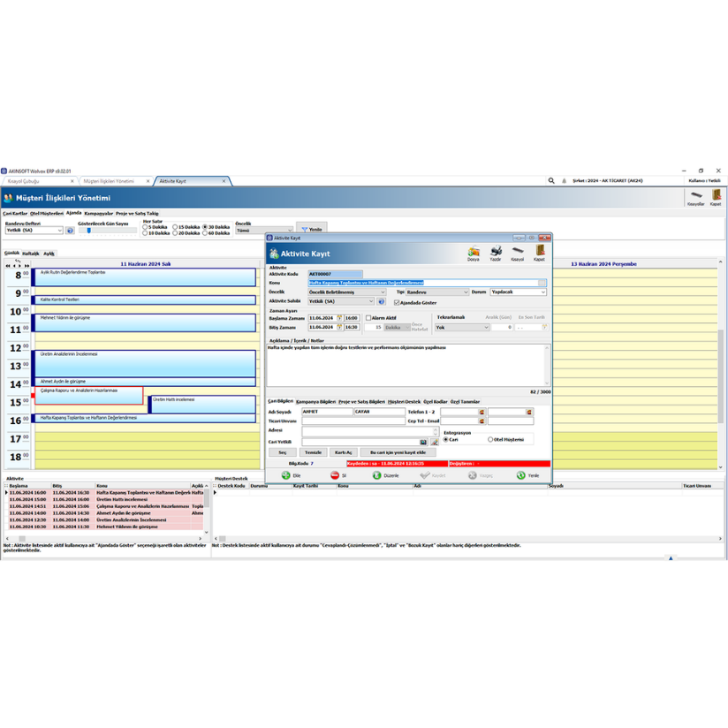The image size is (728, 728).
Task: Click the green Ekle icon to add record
Action: (288, 474)
